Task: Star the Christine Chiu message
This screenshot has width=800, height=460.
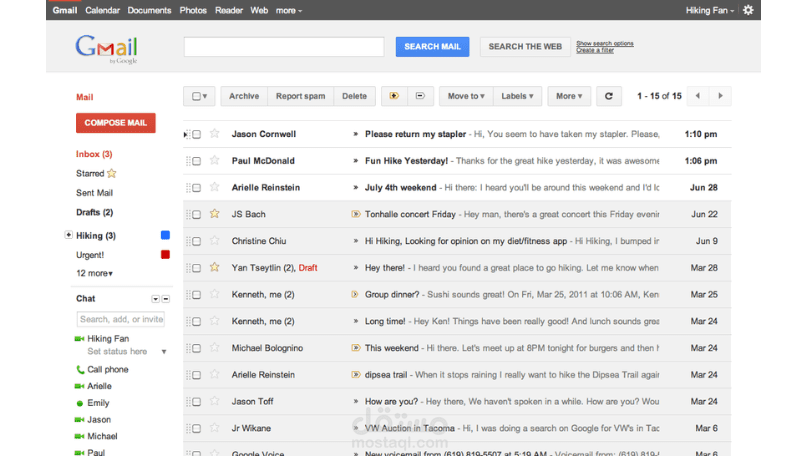Action: pos(215,240)
